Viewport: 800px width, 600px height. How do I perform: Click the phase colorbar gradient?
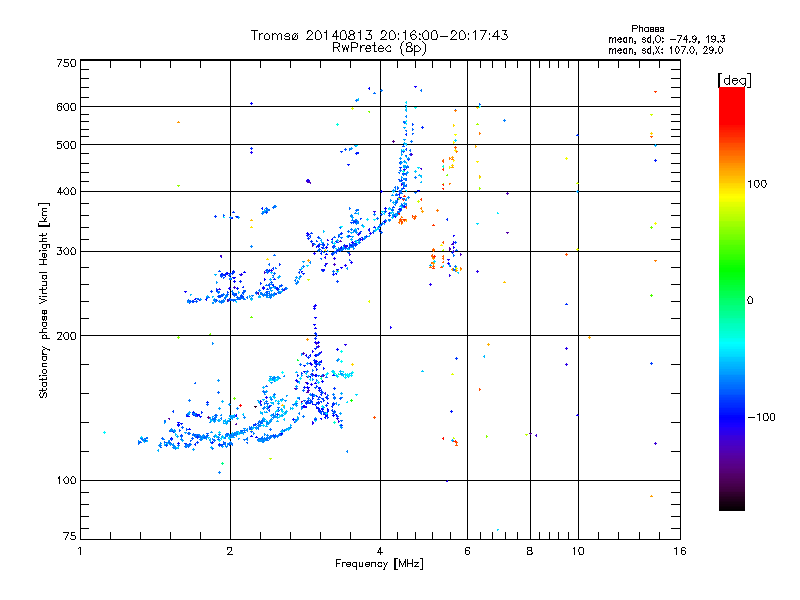coord(732,298)
